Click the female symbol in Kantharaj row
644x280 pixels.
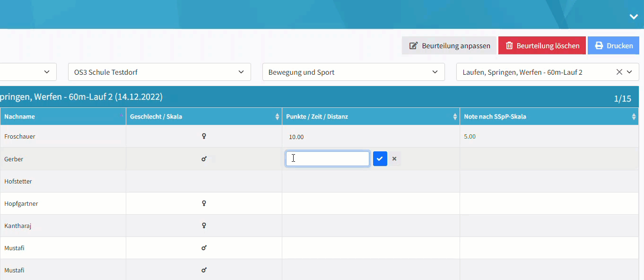point(204,226)
